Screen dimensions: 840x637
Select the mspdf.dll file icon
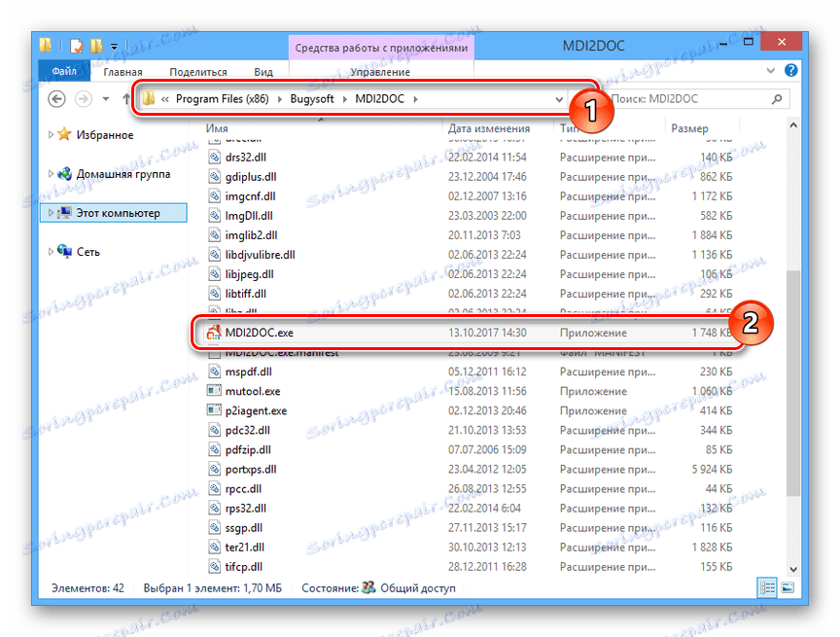214,372
